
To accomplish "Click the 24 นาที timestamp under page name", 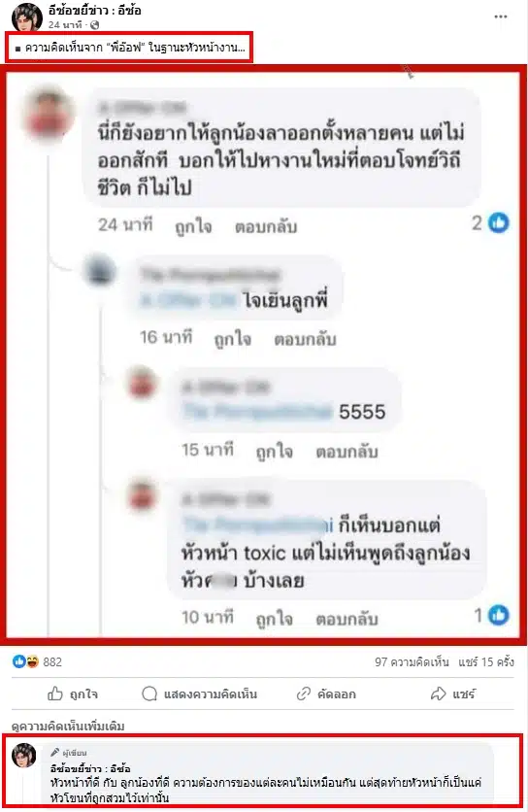I will (65, 25).
